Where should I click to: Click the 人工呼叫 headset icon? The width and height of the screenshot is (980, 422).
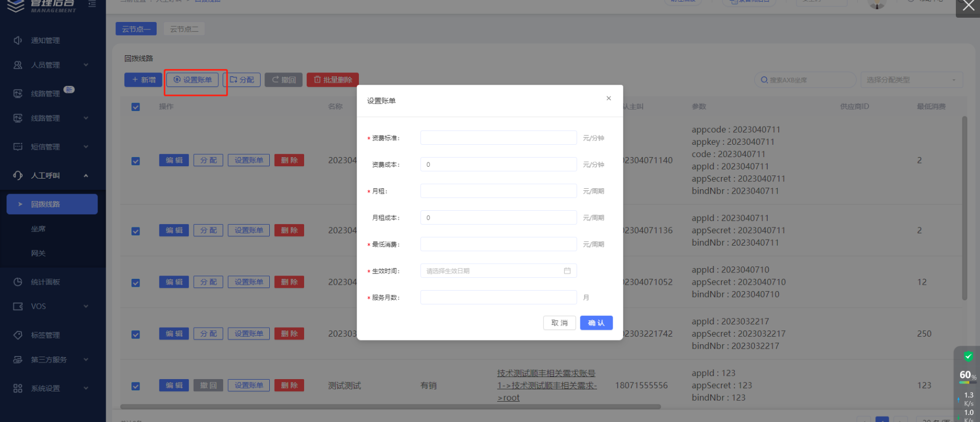pos(18,175)
